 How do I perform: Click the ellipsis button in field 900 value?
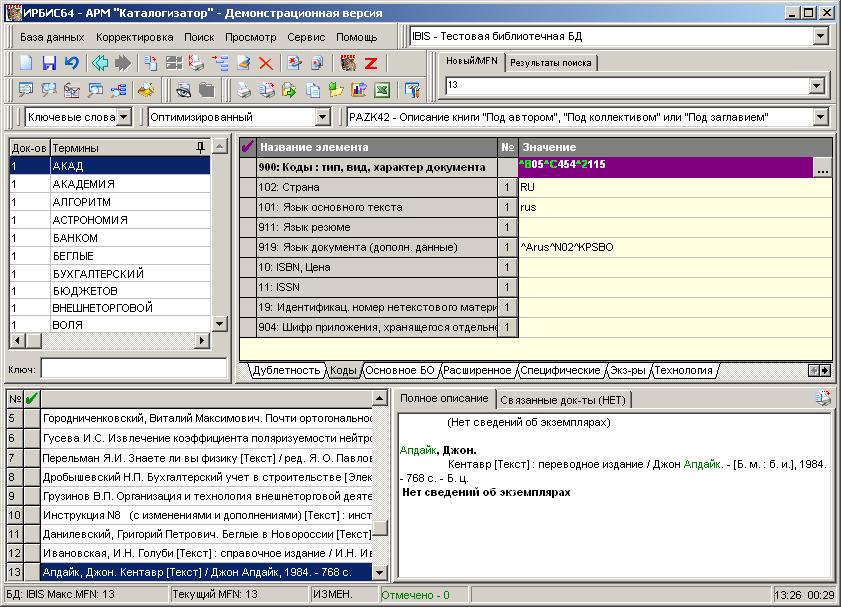point(822,167)
